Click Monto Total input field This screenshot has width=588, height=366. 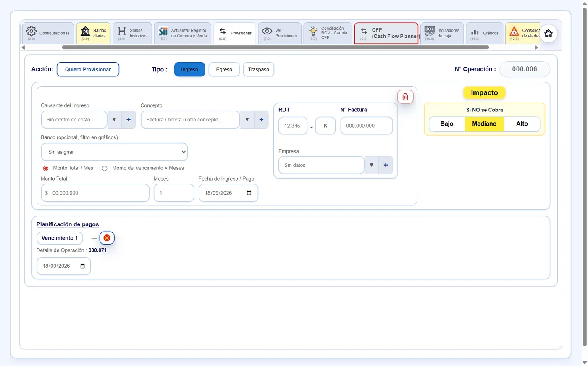point(95,193)
